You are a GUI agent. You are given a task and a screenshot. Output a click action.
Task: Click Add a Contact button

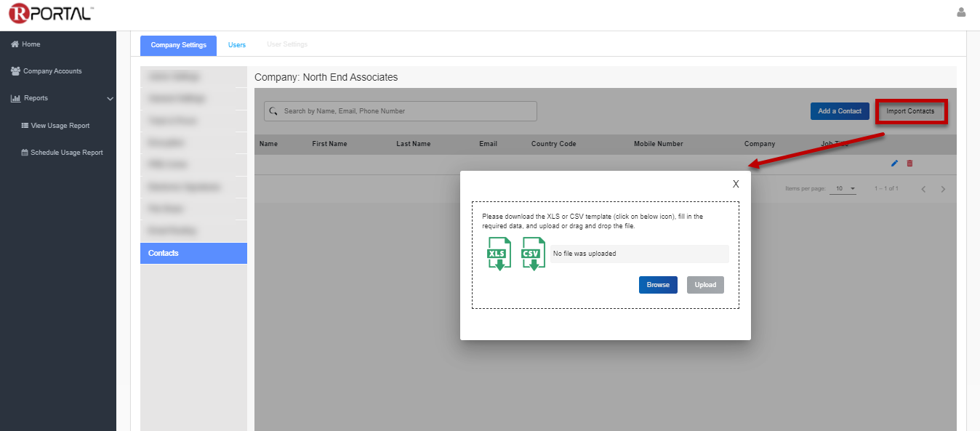[840, 111]
